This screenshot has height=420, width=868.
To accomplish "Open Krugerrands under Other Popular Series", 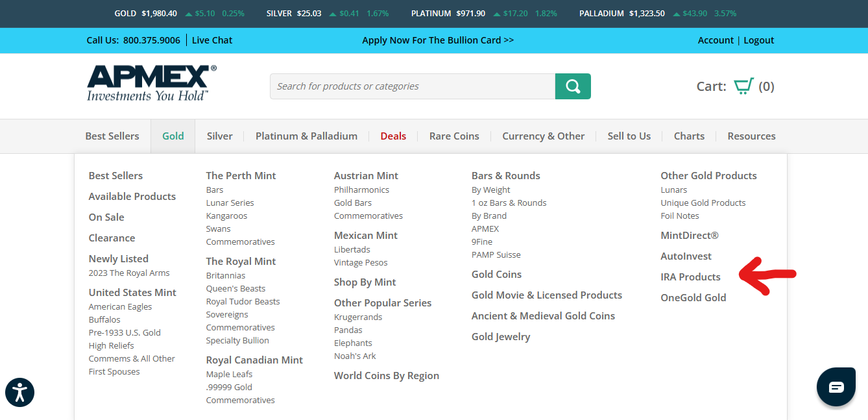I will click(358, 317).
